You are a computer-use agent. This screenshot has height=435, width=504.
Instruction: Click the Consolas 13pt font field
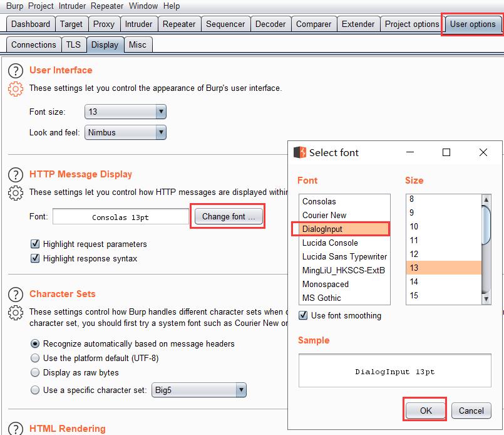pos(121,216)
